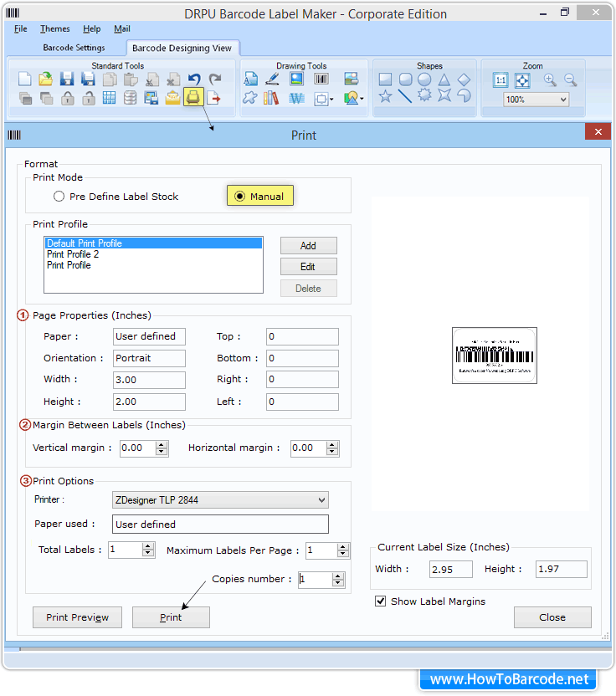Screen dimensions: 616x696
Task: Select the Manual print mode
Action: point(240,196)
